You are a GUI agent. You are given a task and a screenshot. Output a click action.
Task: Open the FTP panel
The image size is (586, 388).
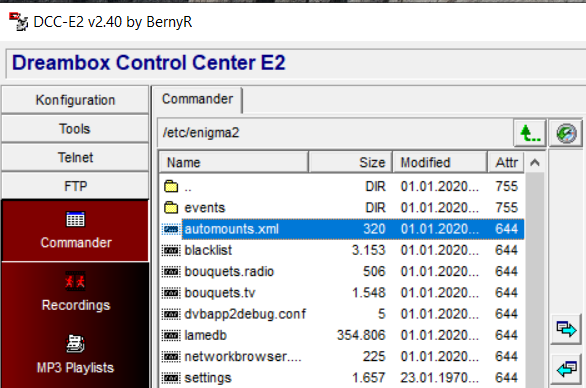pyautogui.click(x=75, y=186)
